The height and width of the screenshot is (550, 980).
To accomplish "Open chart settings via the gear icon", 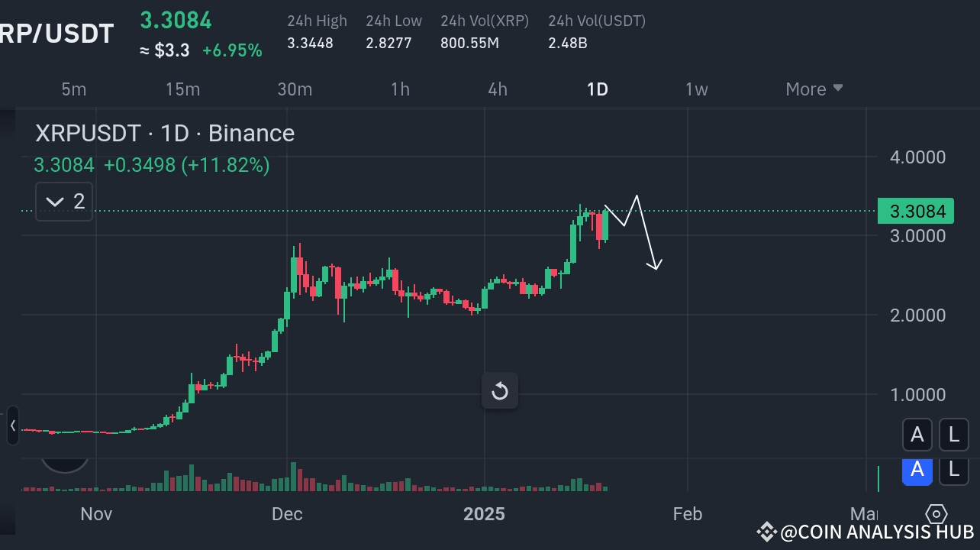I will pyautogui.click(x=938, y=514).
